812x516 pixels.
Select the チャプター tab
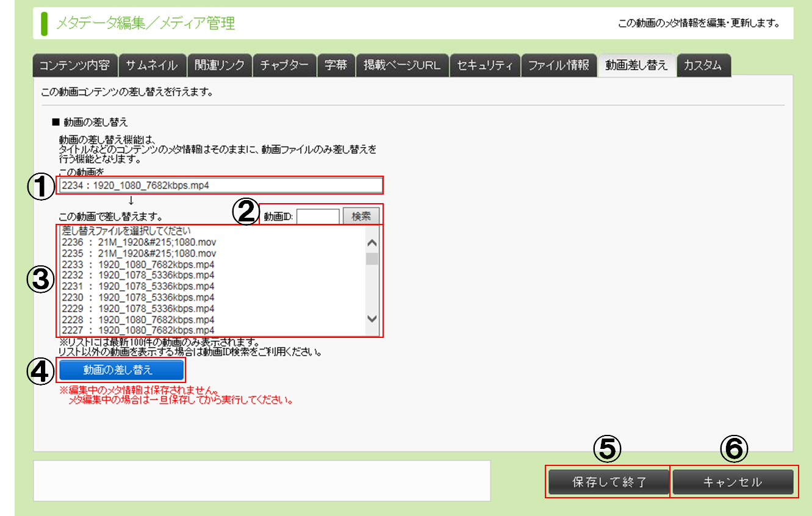point(285,65)
